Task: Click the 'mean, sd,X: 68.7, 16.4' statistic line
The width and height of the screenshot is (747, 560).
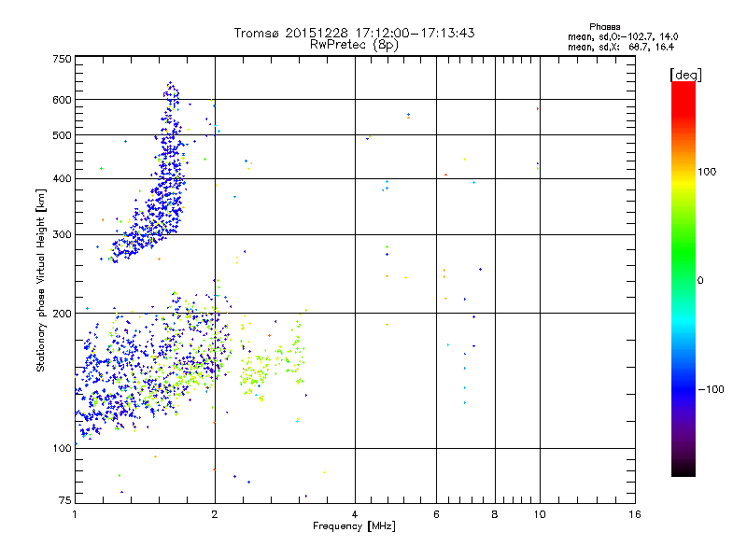Action: (621, 47)
